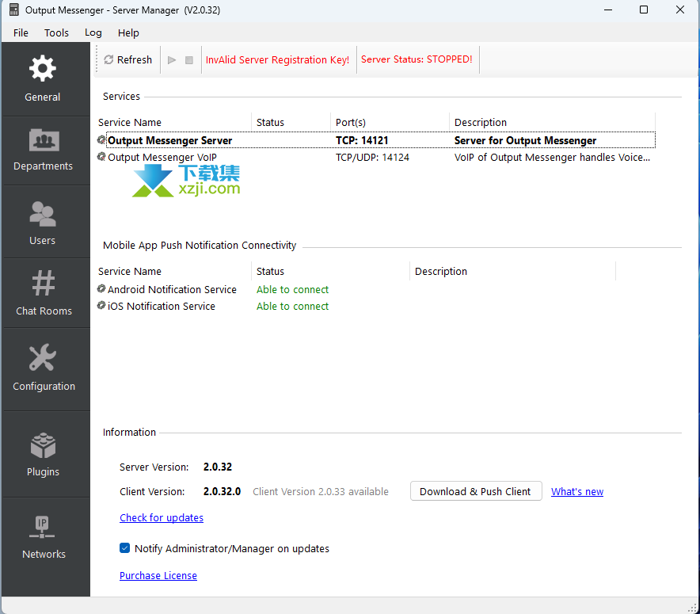Select the Output Messenger VoIP row name
Screen dimensions: 700x614
[162, 157]
